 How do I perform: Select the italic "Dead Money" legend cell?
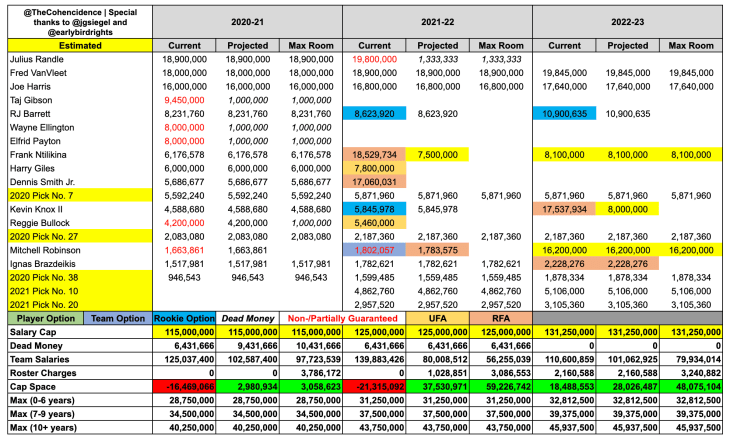(x=248, y=319)
